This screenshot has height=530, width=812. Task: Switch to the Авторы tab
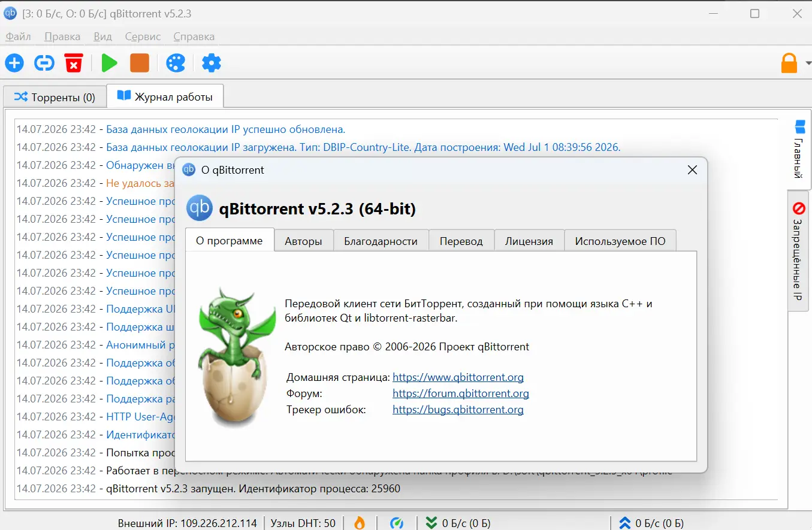(303, 241)
